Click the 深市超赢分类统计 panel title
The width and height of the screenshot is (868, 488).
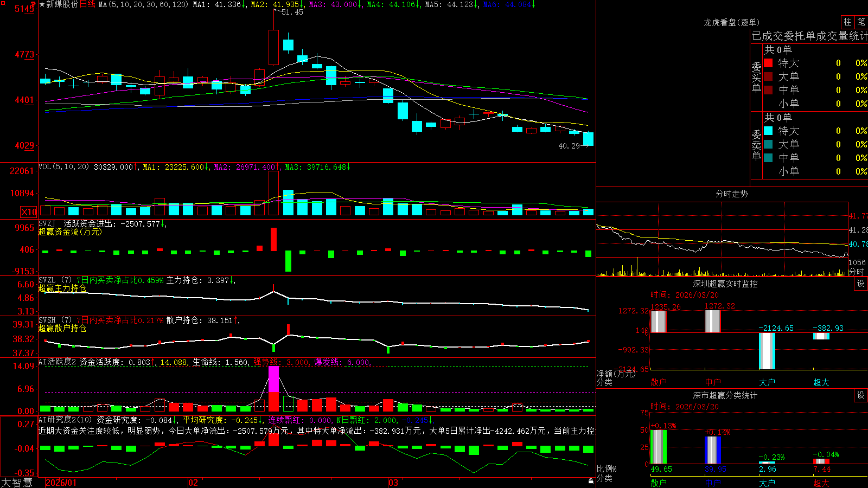(725, 395)
